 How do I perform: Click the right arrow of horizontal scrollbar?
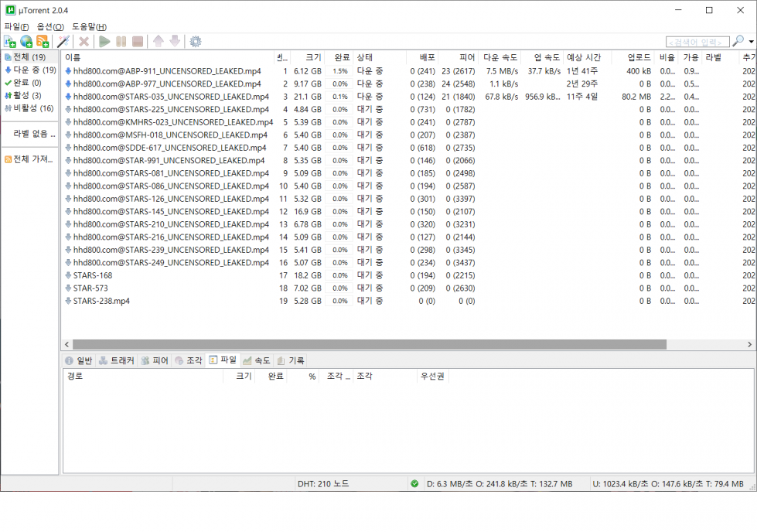pos(749,344)
